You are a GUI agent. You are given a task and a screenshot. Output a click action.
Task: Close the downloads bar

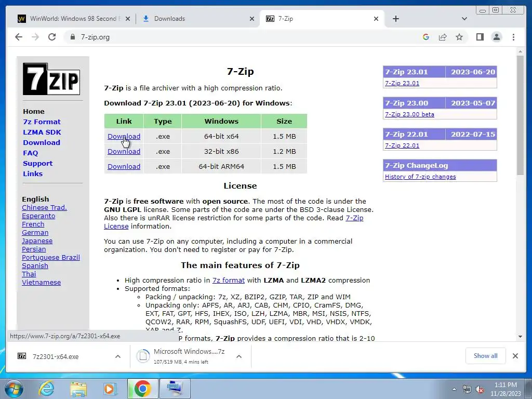[515, 356]
